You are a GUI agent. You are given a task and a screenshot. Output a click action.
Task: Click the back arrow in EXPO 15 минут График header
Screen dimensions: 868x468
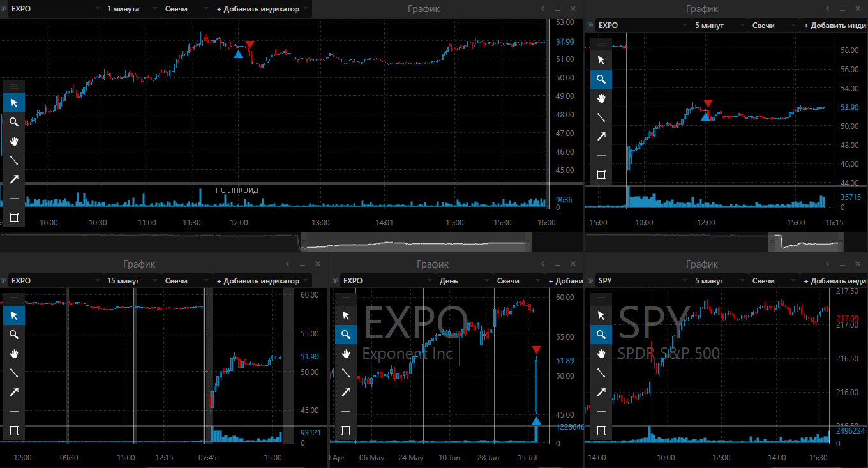click(x=287, y=264)
